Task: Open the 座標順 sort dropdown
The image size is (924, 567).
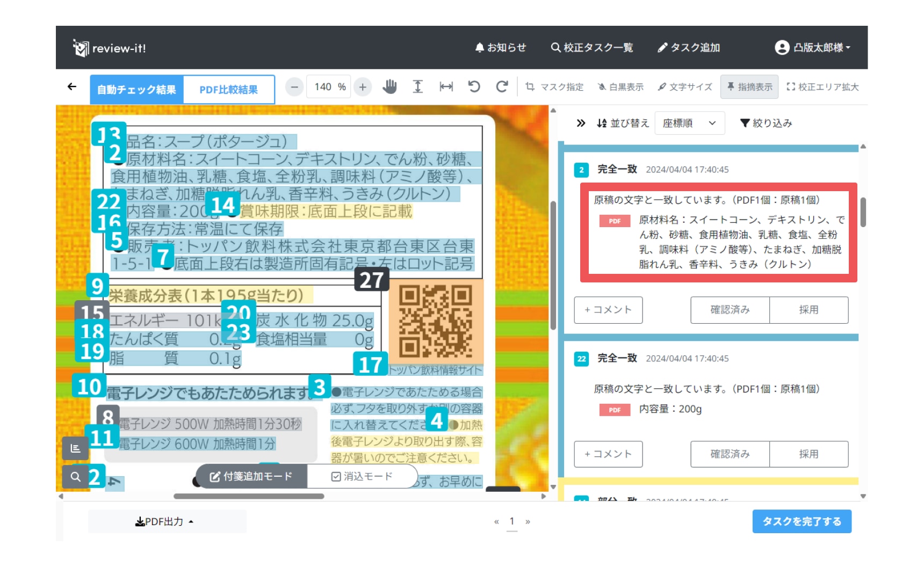Action: click(689, 123)
